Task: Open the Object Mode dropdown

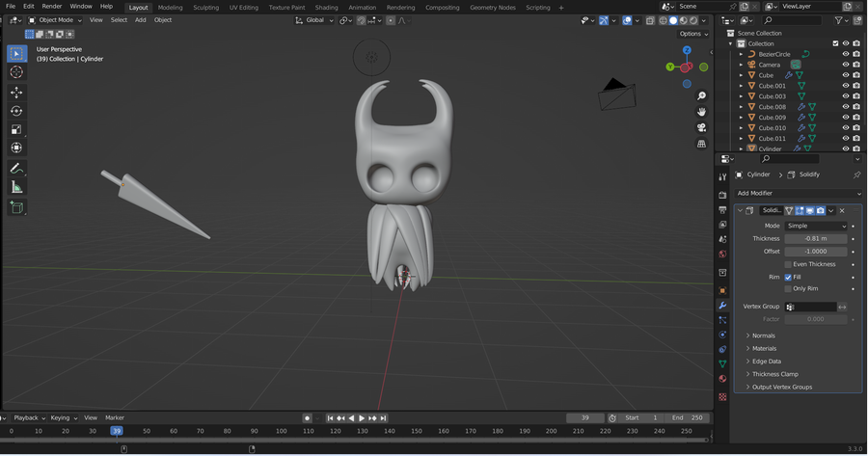Action: [x=55, y=20]
